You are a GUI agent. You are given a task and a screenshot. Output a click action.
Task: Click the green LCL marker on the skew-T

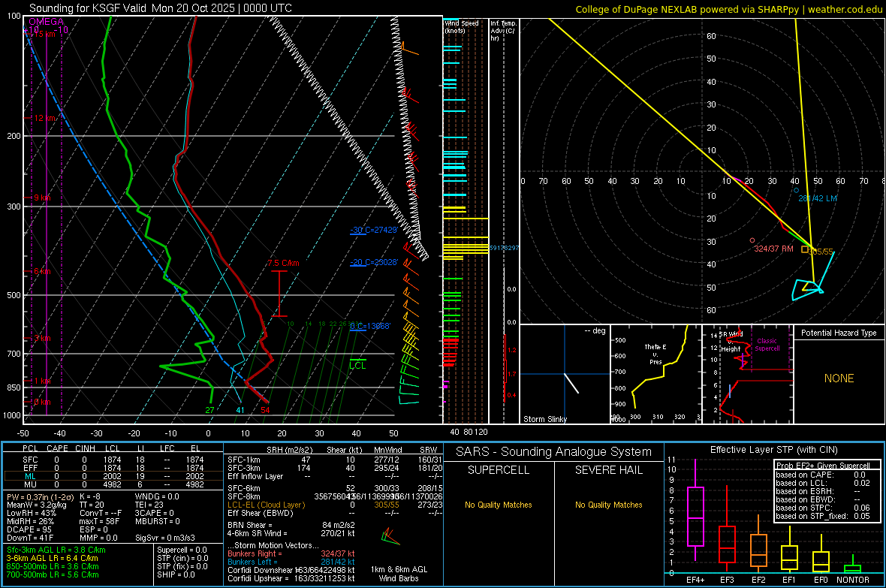click(x=357, y=363)
